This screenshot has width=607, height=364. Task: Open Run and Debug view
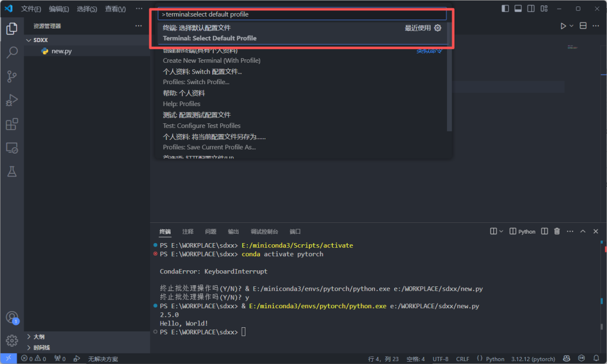coord(12,100)
